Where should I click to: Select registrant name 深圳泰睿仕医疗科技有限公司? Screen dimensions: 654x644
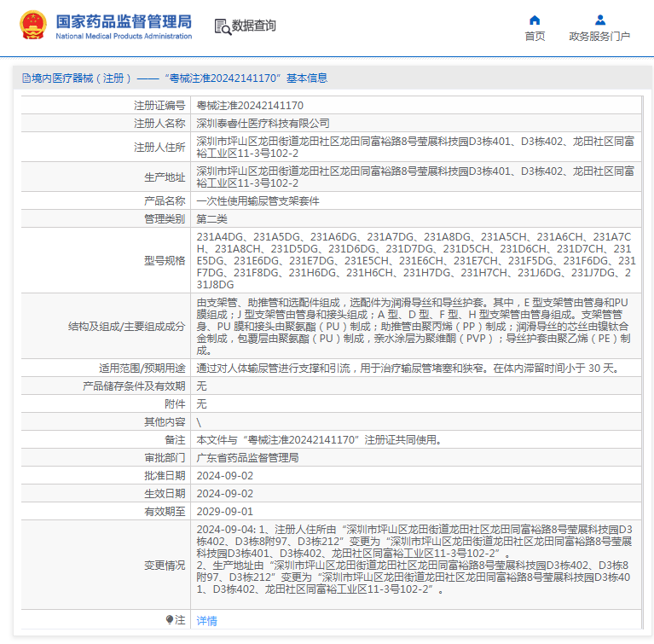tap(263, 124)
